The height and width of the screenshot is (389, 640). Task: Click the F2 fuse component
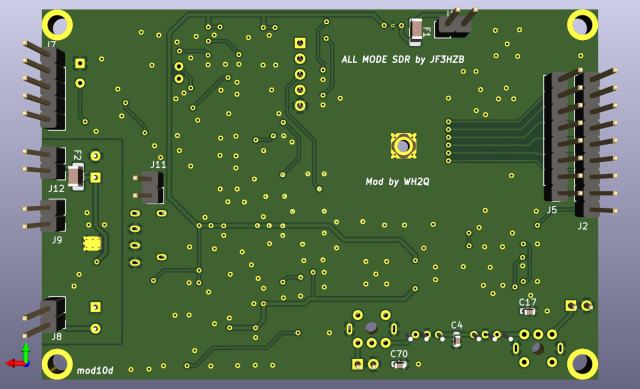pos(76,176)
